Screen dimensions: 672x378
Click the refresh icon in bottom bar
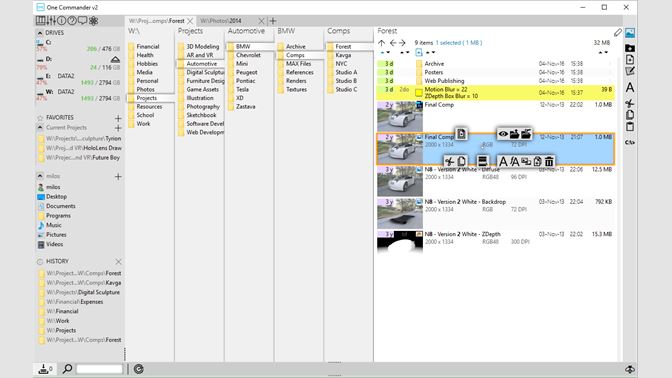[138, 369]
